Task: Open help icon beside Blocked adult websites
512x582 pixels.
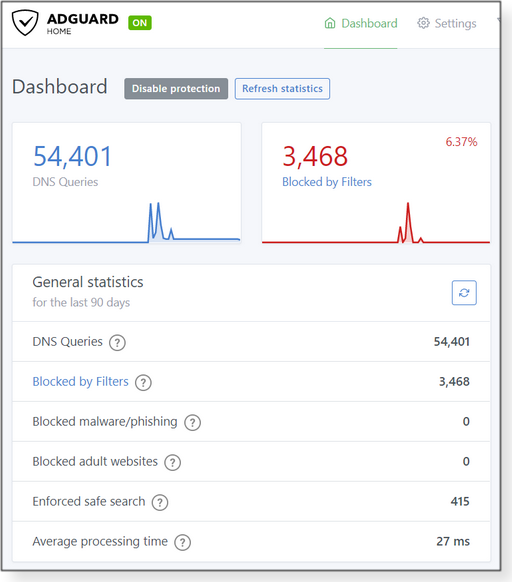Action: 173,462
